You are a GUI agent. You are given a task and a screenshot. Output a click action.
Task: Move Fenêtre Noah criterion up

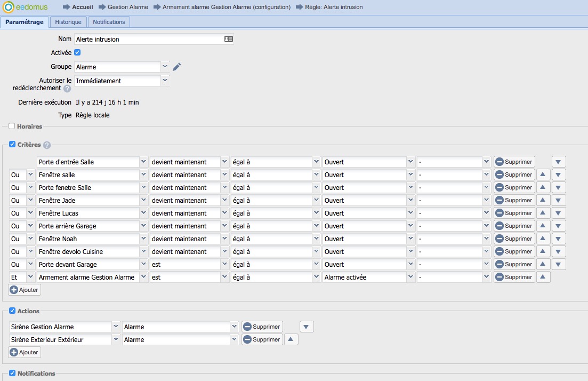543,239
